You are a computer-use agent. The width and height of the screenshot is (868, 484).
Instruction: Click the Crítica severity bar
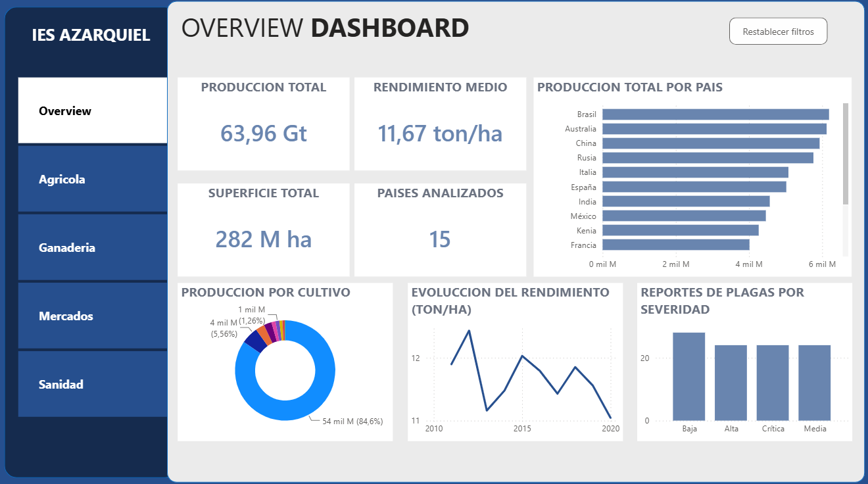coord(773,383)
